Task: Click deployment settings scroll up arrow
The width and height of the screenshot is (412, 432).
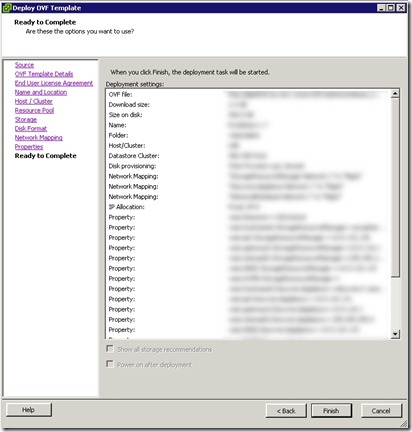Action: click(x=395, y=94)
